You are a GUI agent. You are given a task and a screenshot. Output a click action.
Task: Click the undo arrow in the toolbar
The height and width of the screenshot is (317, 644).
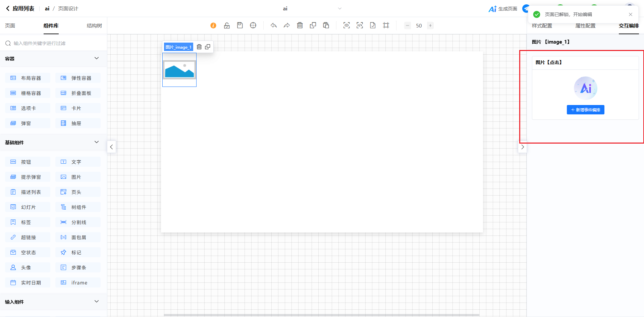pos(274,25)
